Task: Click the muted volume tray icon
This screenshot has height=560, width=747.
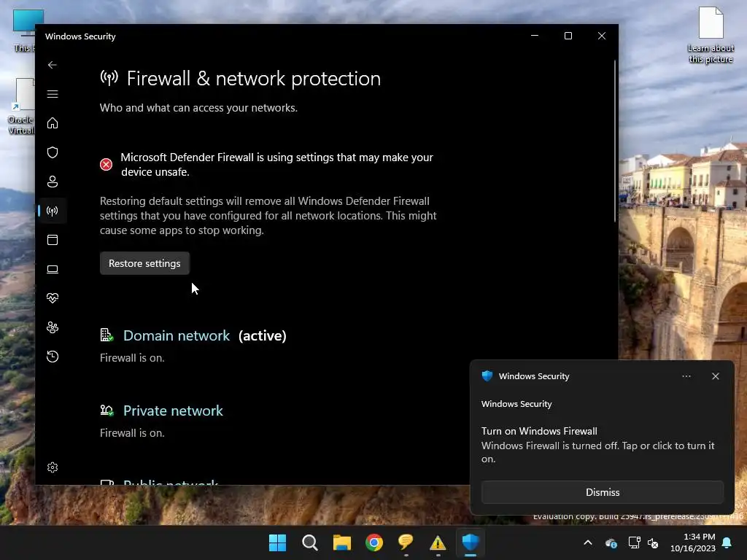Action: point(653,542)
